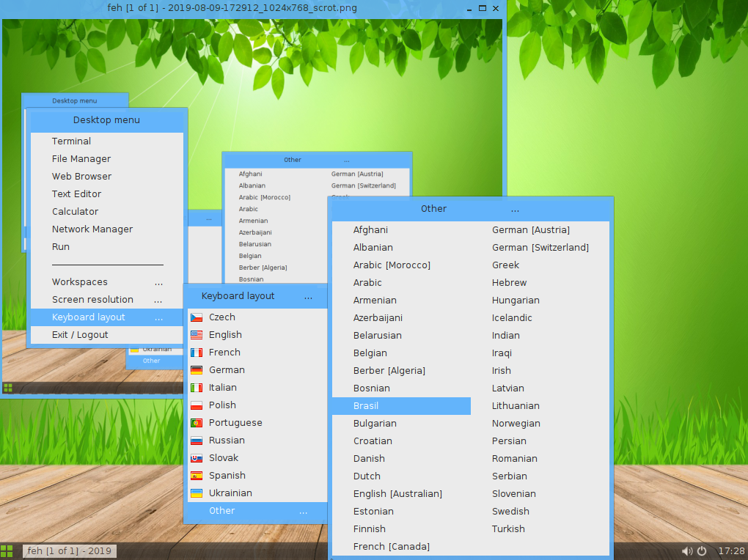
Task: Open Calculator from the Desktop menu
Action: 73,211
